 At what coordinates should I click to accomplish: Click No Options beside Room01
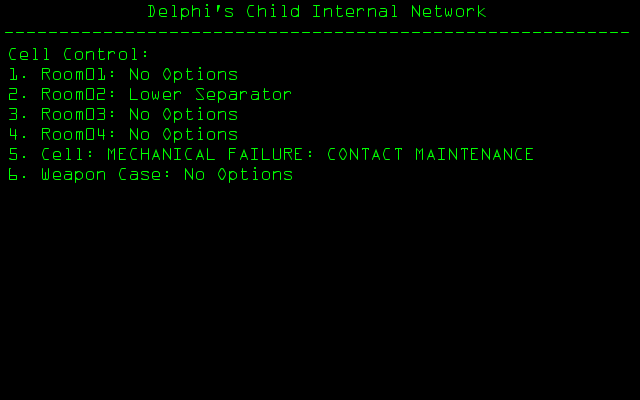pyautogui.click(x=183, y=75)
